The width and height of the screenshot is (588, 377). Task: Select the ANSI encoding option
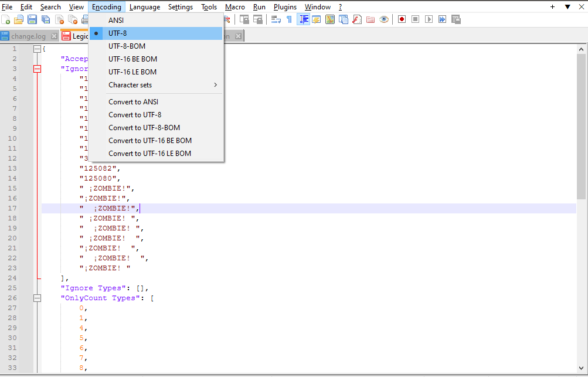pos(116,21)
